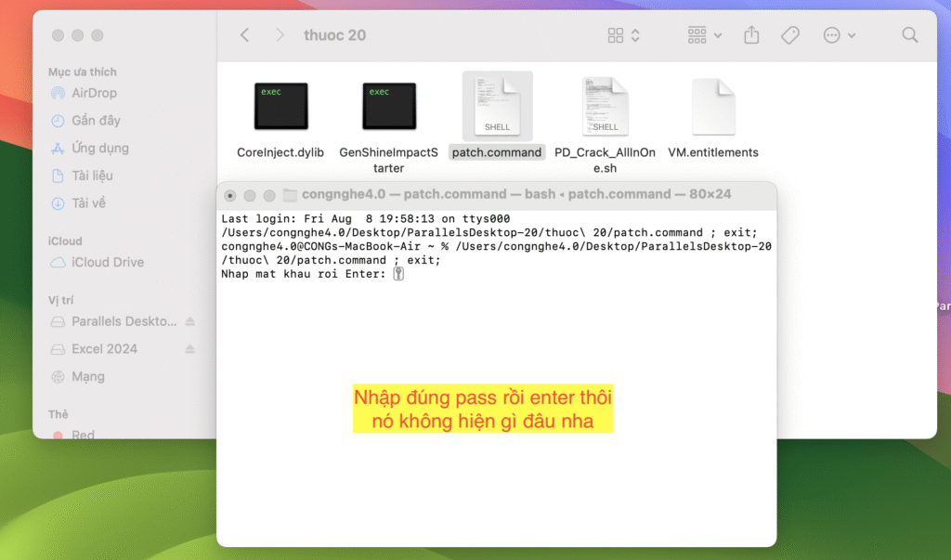Select the VM.entitlements file icon

(713, 106)
